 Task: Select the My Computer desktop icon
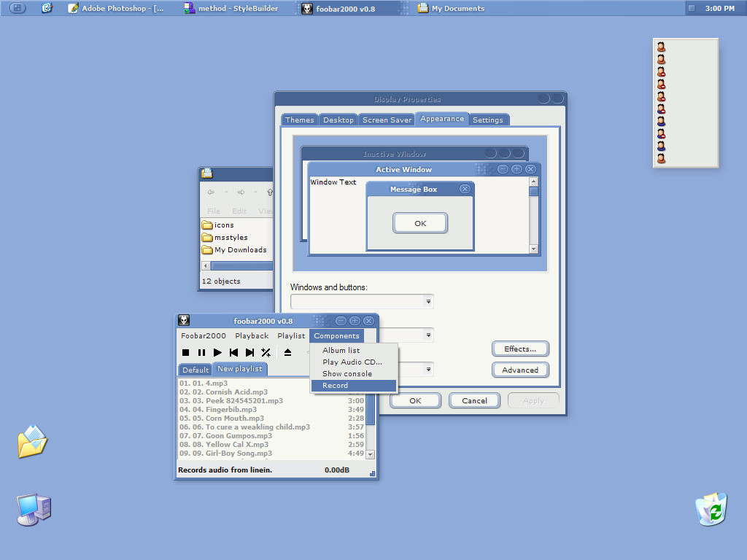[34, 509]
